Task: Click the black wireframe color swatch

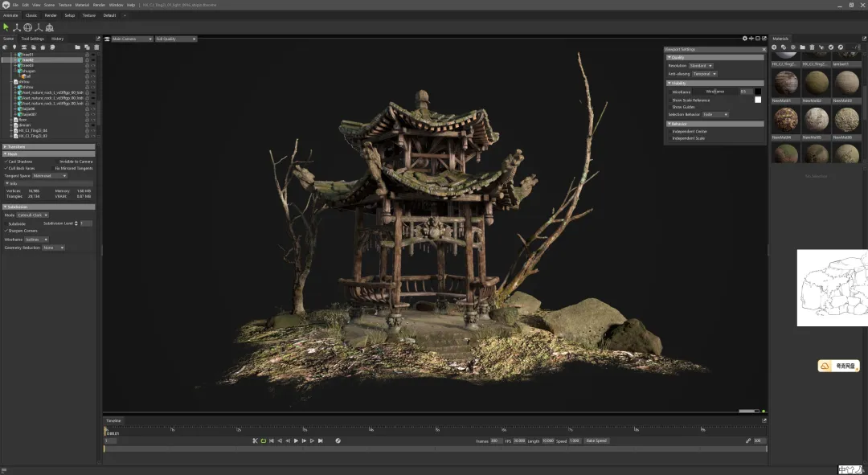Action: pyautogui.click(x=758, y=92)
